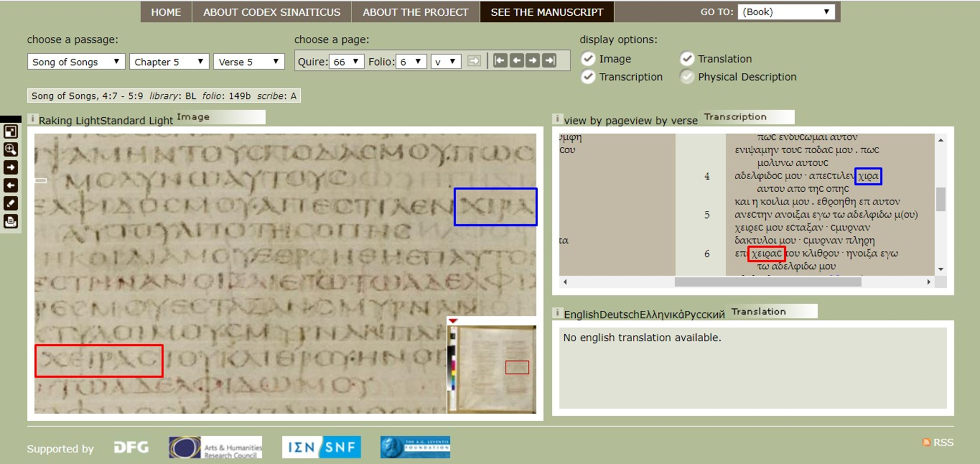980x464 pixels.
Task: Switch translation language to Русский
Action: (705, 314)
